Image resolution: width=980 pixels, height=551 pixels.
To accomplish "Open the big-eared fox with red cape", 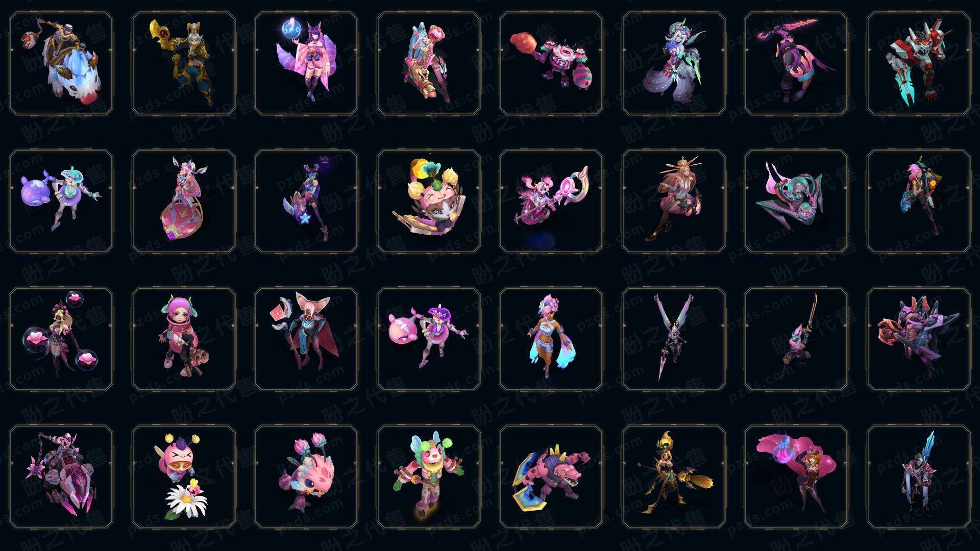I will tap(306, 339).
